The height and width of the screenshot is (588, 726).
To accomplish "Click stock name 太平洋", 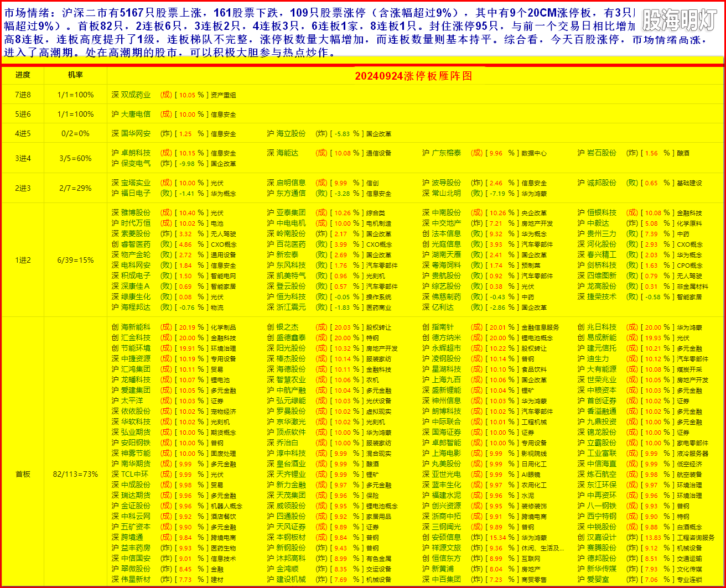I will [132, 400].
